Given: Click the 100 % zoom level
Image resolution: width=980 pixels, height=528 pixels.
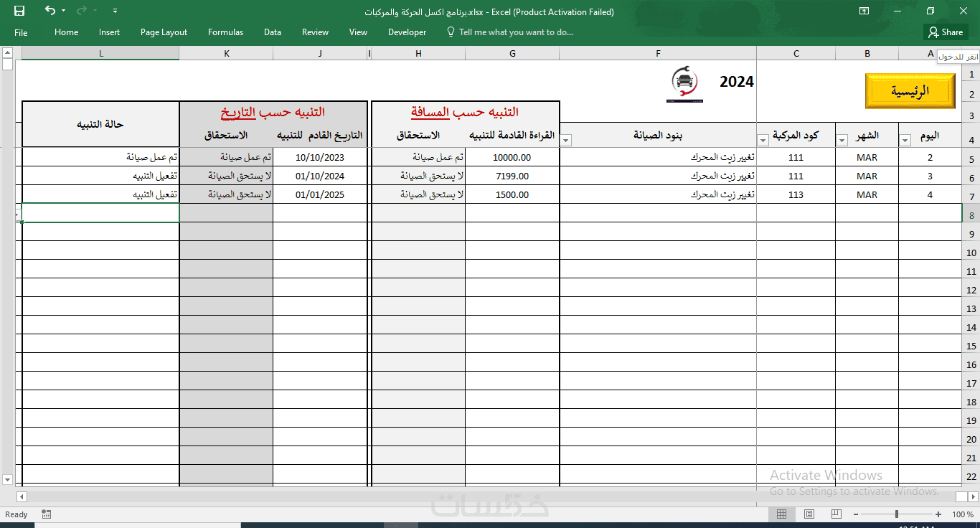Looking at the screenshot, I should tap(962, 514).
